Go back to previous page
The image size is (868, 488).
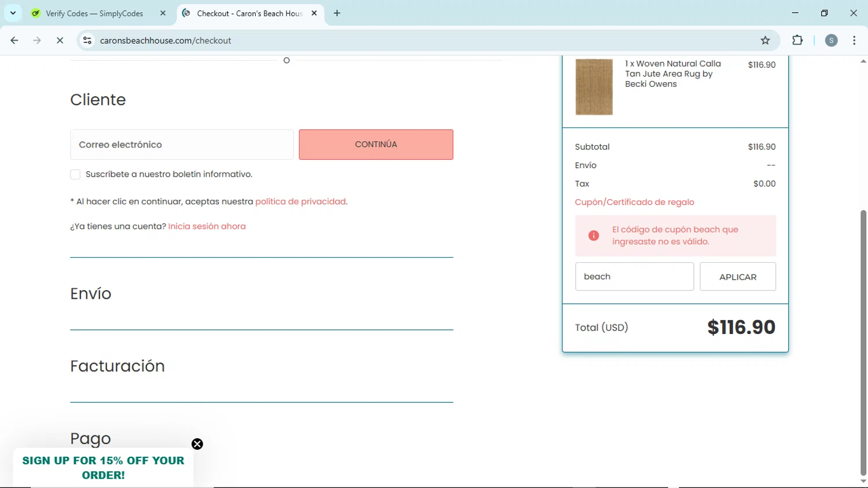click(x=14, y=41)
